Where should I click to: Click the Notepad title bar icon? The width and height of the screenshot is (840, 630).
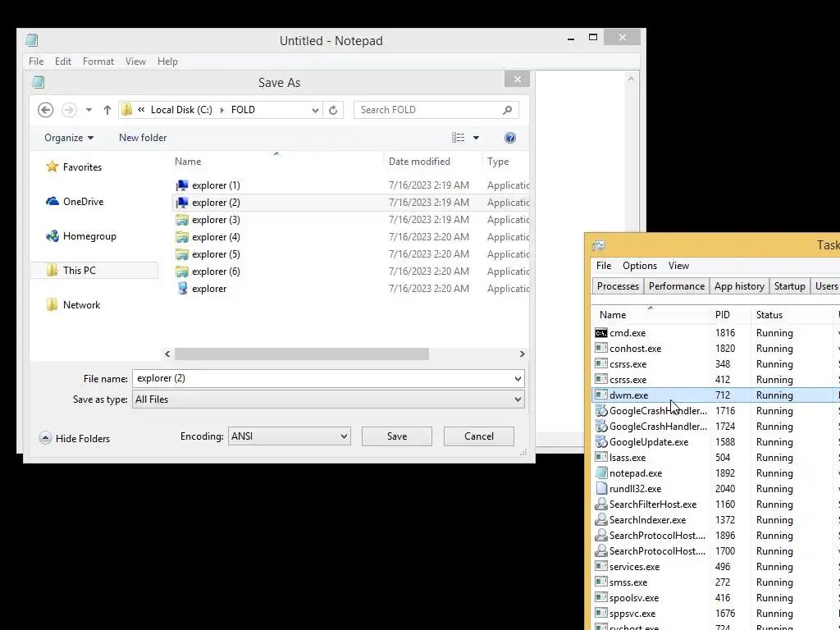(x=32, y=40)
